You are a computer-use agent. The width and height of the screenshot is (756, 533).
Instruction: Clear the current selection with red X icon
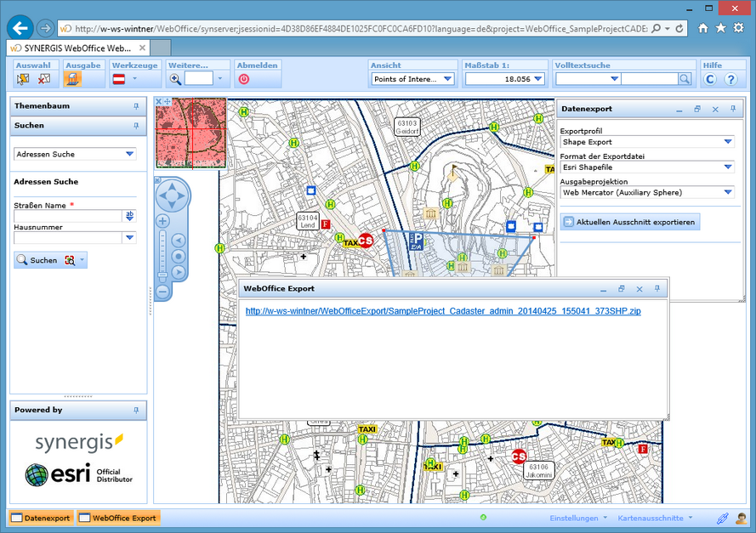click(x=44, y=79)
